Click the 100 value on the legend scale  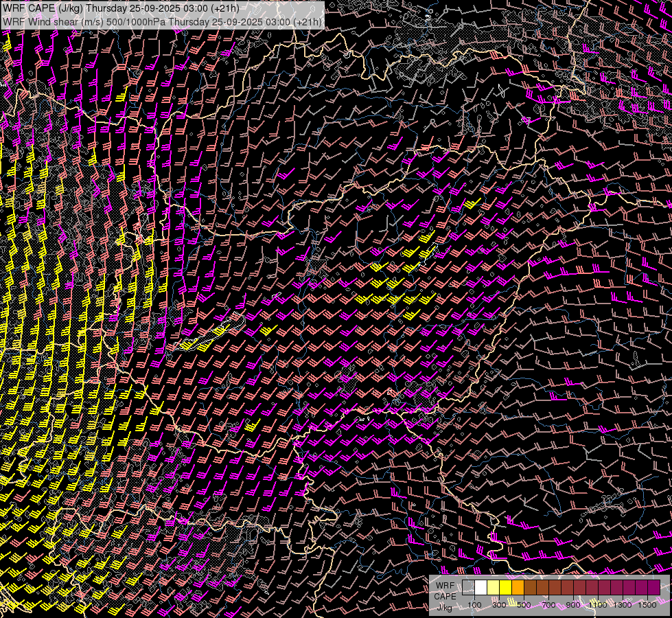click(474, 605)
